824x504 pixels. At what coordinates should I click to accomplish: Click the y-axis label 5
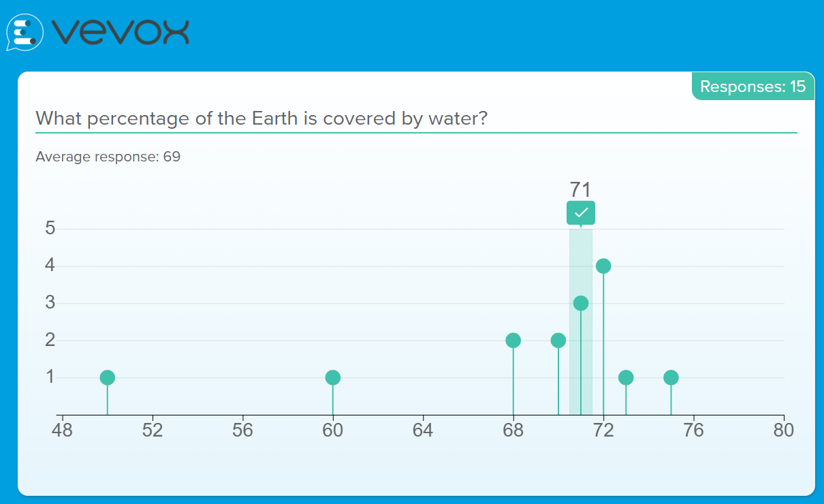coord(50,228)
